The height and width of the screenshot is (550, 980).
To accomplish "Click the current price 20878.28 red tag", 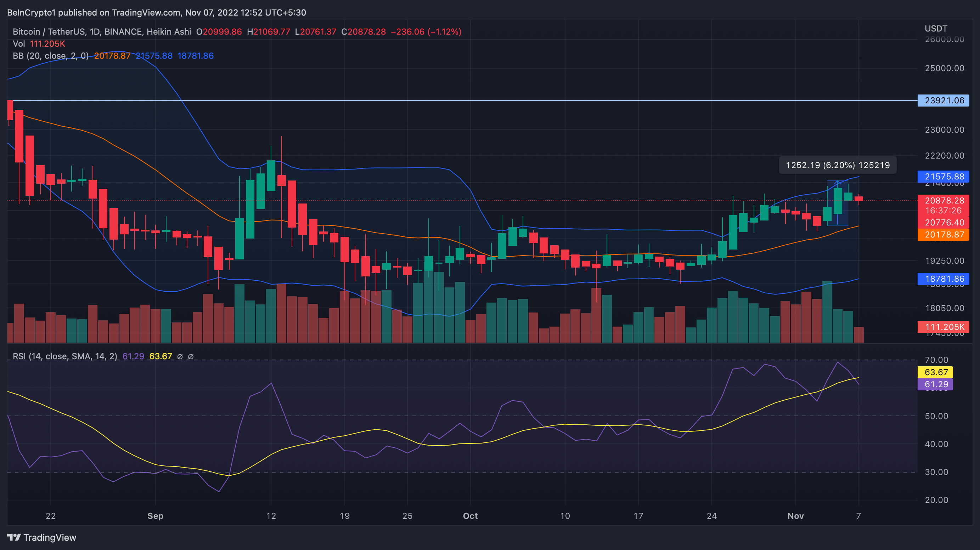I will pyautogui.click(x=943, y=201).
